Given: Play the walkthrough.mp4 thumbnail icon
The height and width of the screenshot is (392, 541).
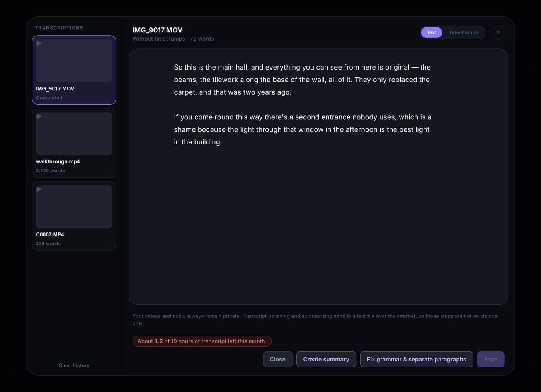Looking at the screenshot, I should (x=39, y=116).
